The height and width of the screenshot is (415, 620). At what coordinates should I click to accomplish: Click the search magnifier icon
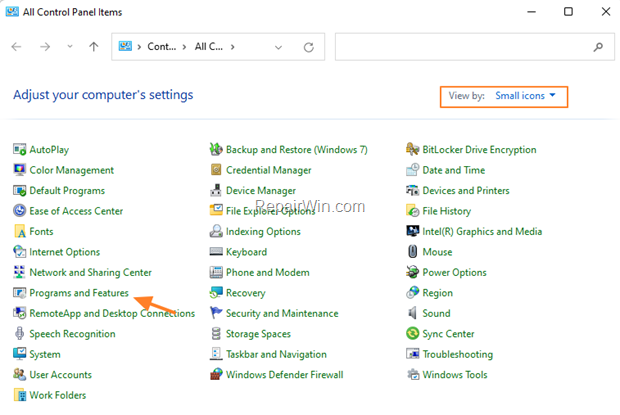(598, 47)
